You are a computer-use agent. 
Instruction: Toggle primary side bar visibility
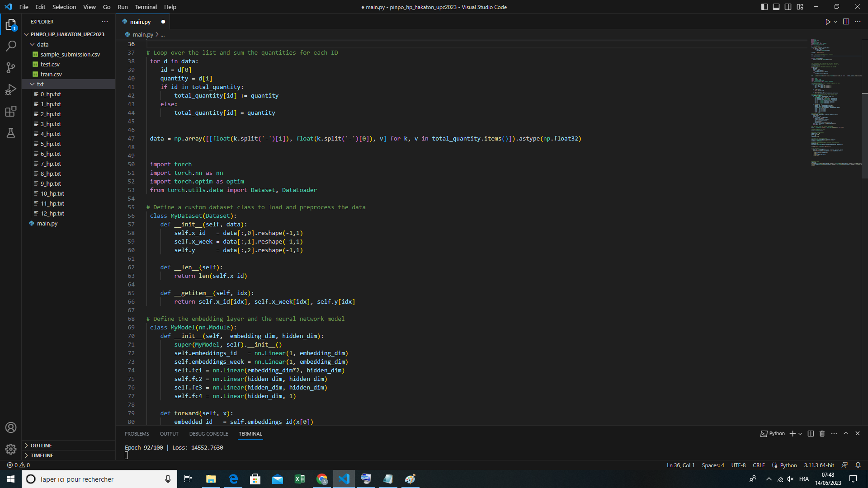point(764,7)
